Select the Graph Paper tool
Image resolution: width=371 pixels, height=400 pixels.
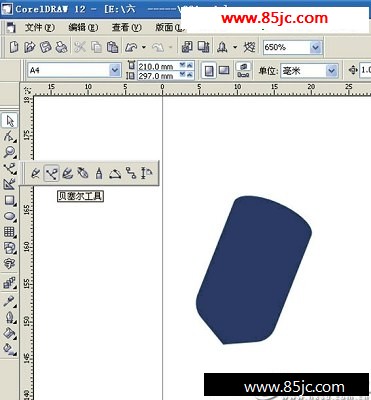(x=10, y=232)
